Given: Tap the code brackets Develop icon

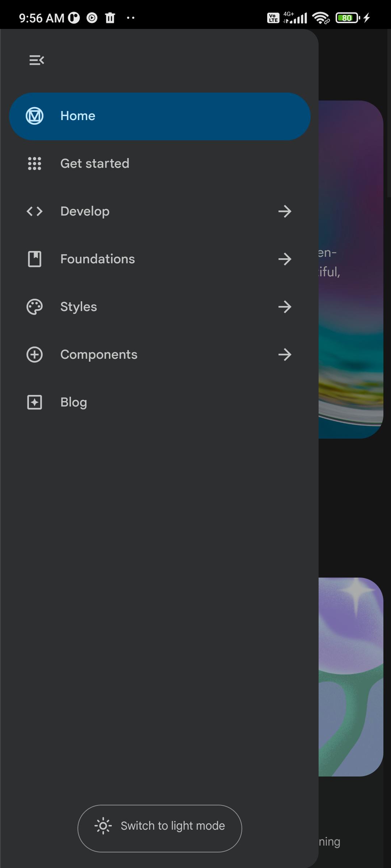Looking at the screenshot, I should point(35,211).
